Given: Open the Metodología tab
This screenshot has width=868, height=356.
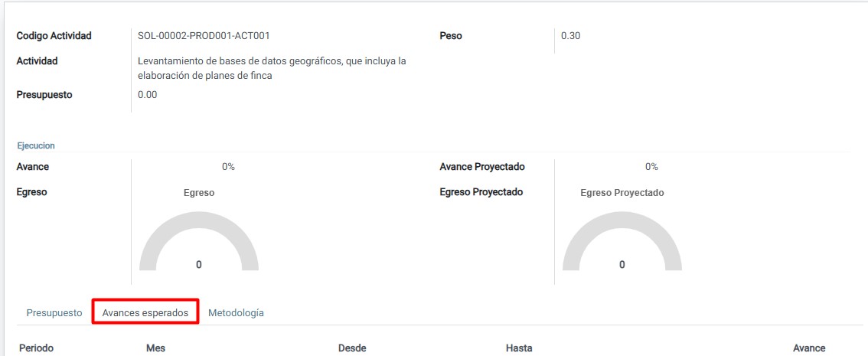Looking at the screenshot, I should tap(236, 313).
